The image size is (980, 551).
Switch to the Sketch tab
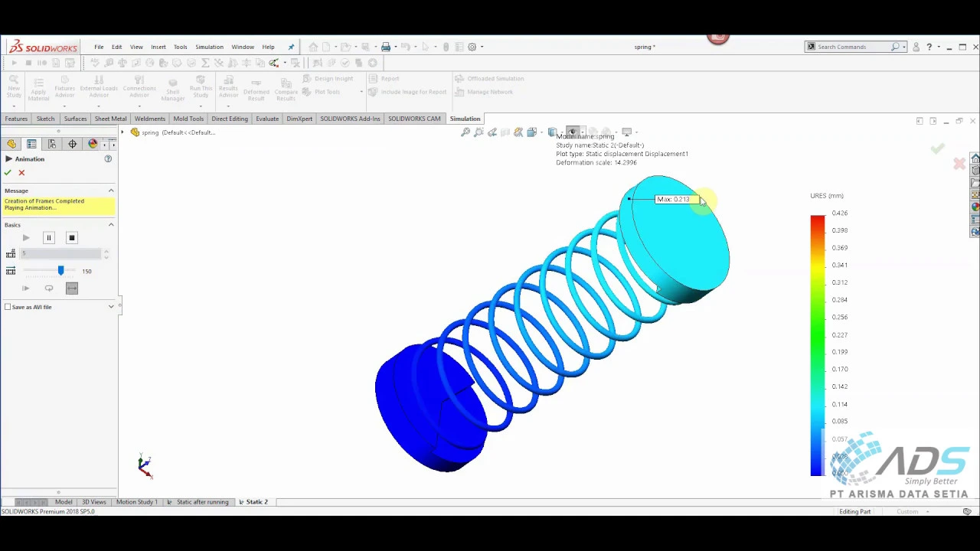(45, 119)
